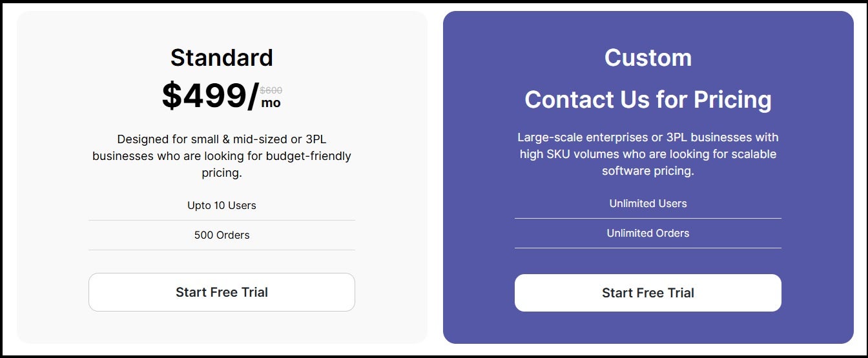
Task: Select the Standard plan heading
Action: pyautogui.click(x=222, y=57)
